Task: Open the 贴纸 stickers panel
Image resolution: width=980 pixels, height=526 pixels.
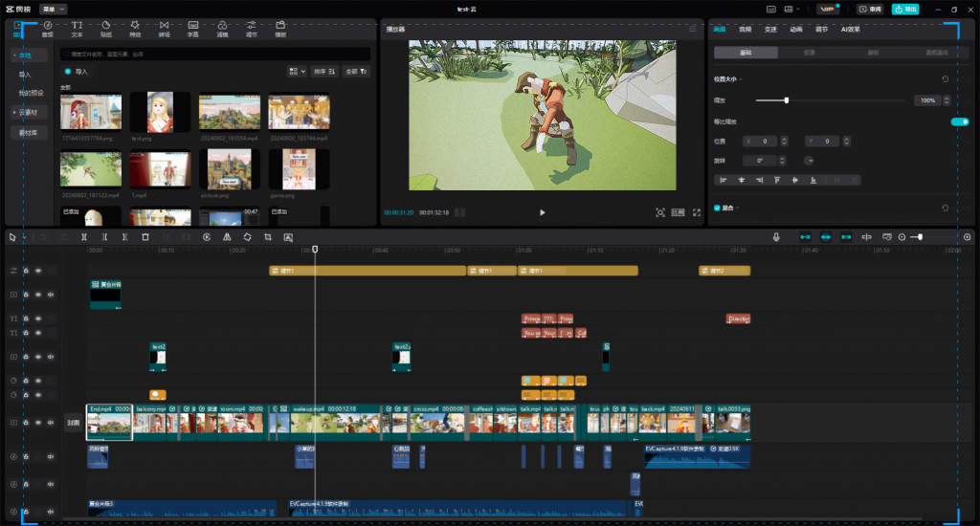Action: coord(105,29)
